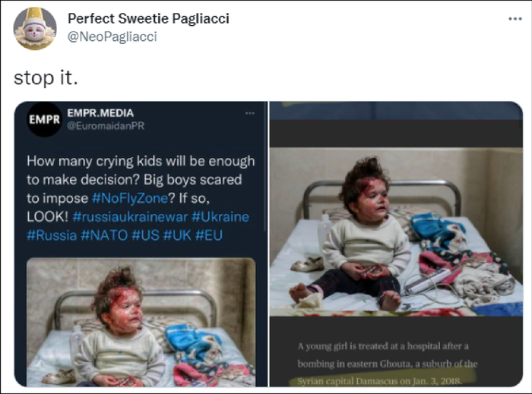This screenshot has width=532, height=394.
Task: Open the Perfect Sweetie Pagliacci display name
Action: point(148,18)
